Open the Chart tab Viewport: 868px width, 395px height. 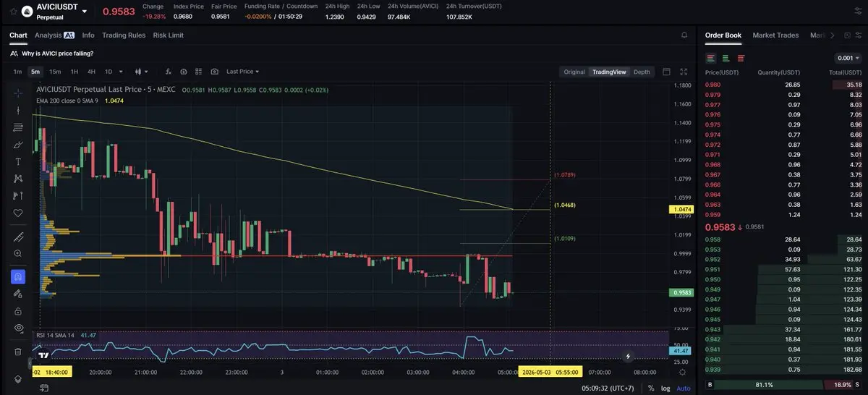pos(18,35)
